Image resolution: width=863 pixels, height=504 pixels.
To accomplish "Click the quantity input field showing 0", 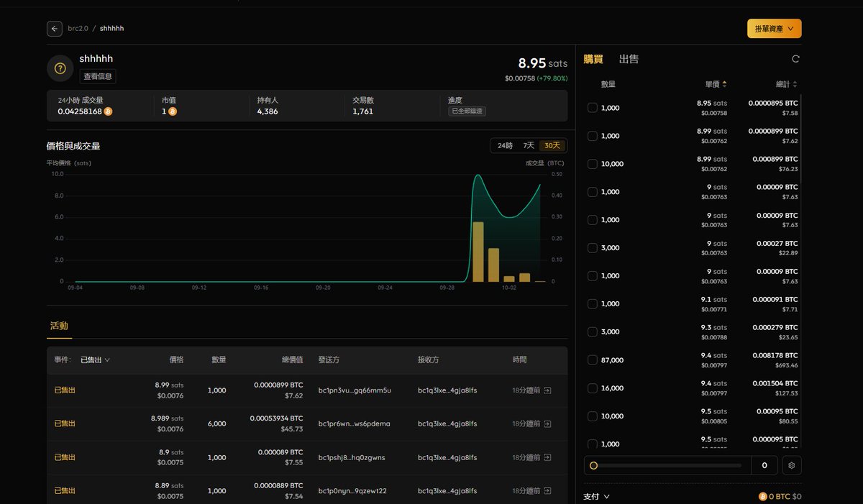I will (764, 465).
